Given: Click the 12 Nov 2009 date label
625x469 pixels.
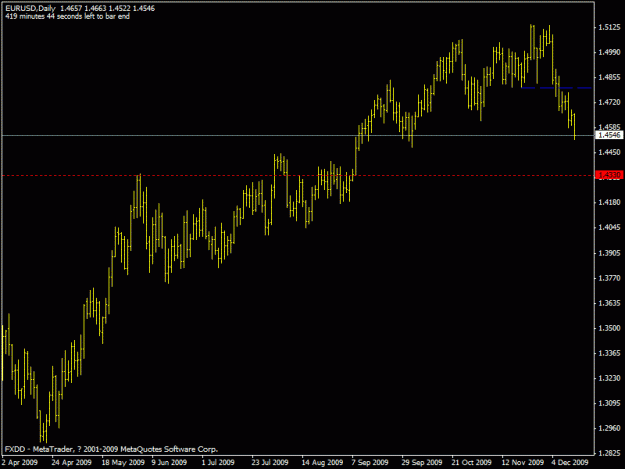Looking at the screenshot, I should (x=523, y=462).
